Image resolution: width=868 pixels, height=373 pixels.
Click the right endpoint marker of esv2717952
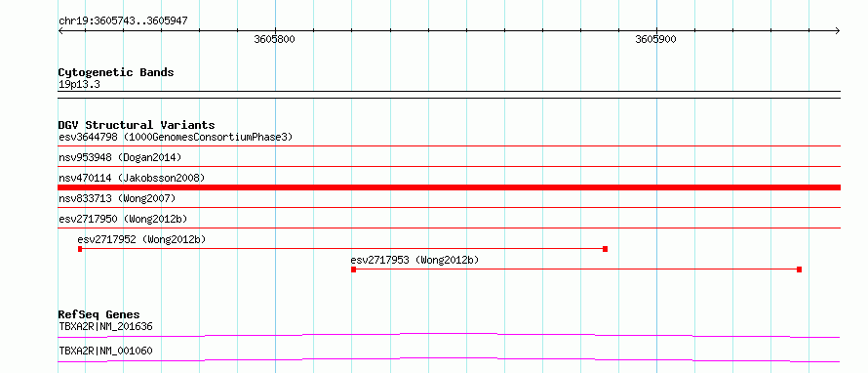pyautogui.click(x=605, y=249)
